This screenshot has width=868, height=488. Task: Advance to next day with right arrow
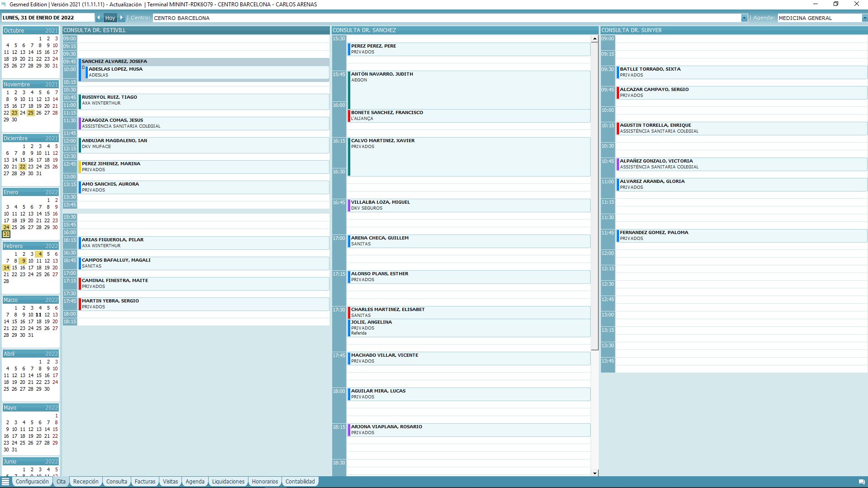point(121,18)
